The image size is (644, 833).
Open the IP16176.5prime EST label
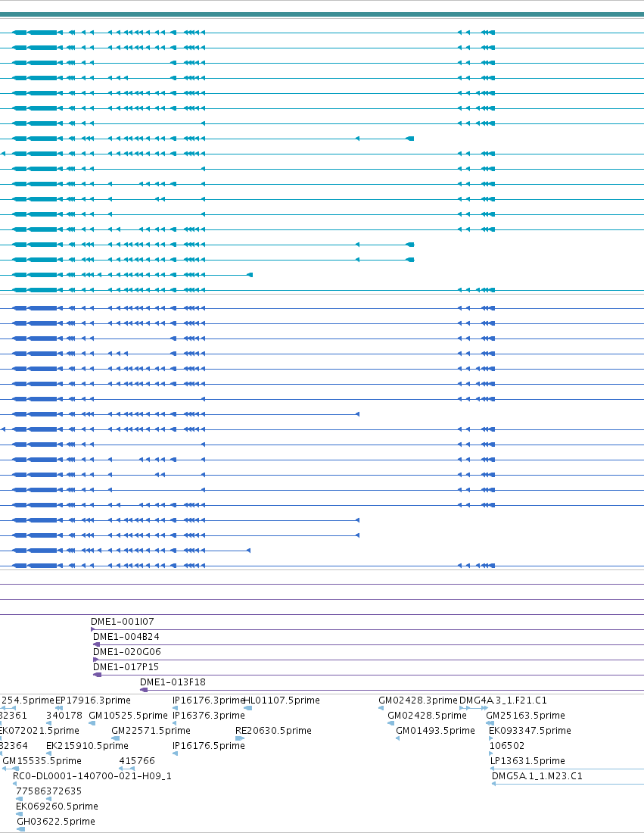pos(209,746)
